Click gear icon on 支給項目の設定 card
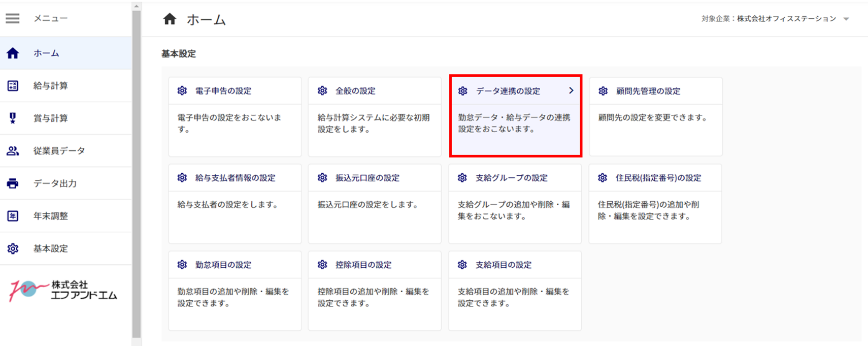Viewport: 868px width, 346px height. tap(462, 265)
